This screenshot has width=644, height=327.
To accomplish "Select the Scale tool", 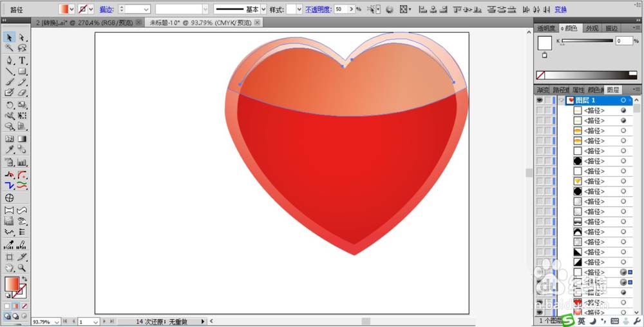I will (x=22, y=105).
